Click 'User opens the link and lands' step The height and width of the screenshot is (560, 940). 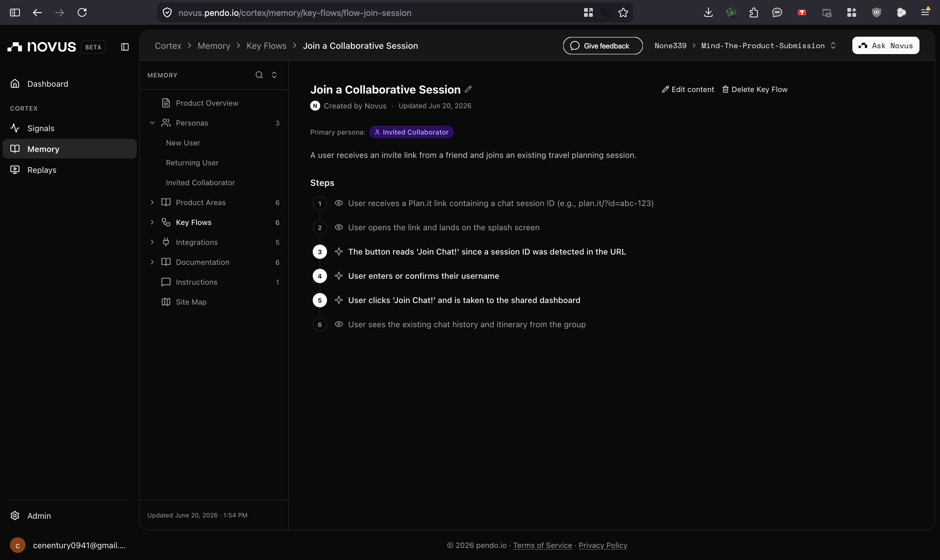pyautogui.click(x=444, y=227)
